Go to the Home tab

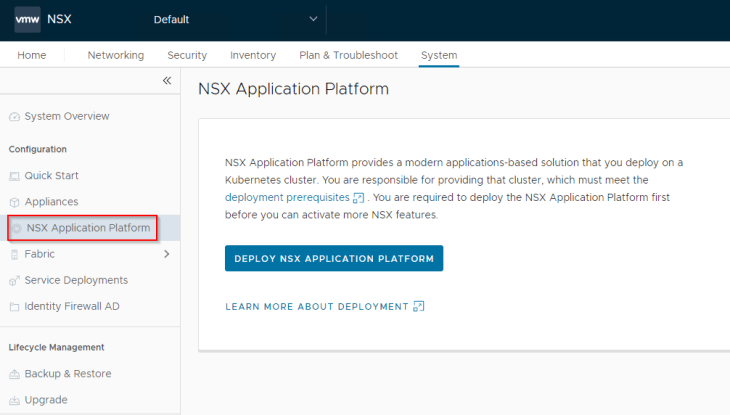(32, 55)
